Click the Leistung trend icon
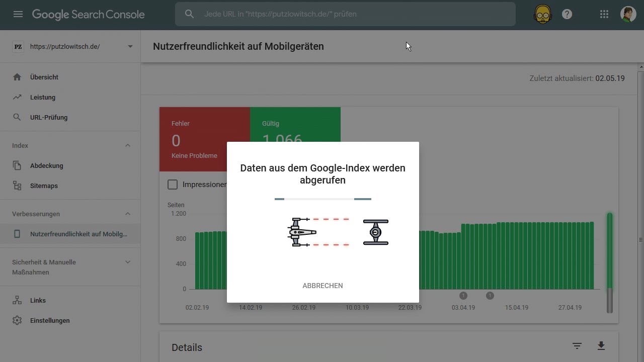This screenshot has height=362, width=644. (17, 97)
